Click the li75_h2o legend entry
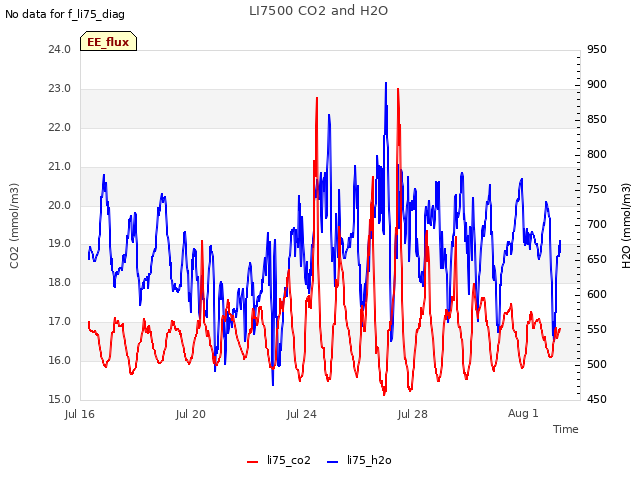The image size is (640, 480). [x=359, y=460]
